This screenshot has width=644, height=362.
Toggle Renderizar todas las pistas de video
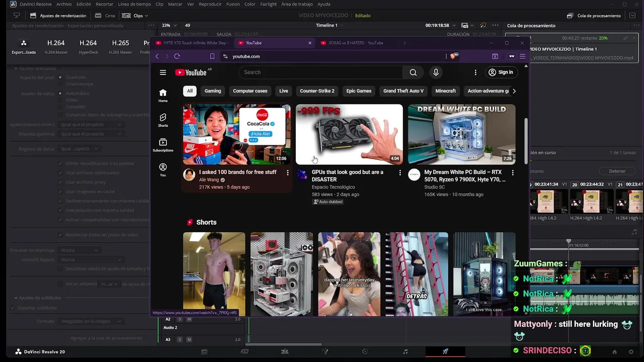pyautogui.click(x=60, y=235)
